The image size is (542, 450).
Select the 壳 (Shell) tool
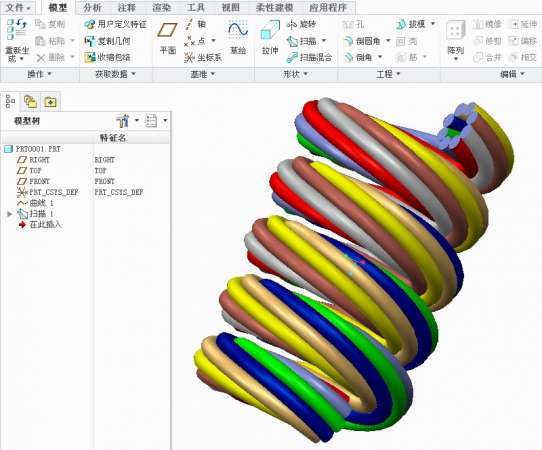[x=406, y=41]
